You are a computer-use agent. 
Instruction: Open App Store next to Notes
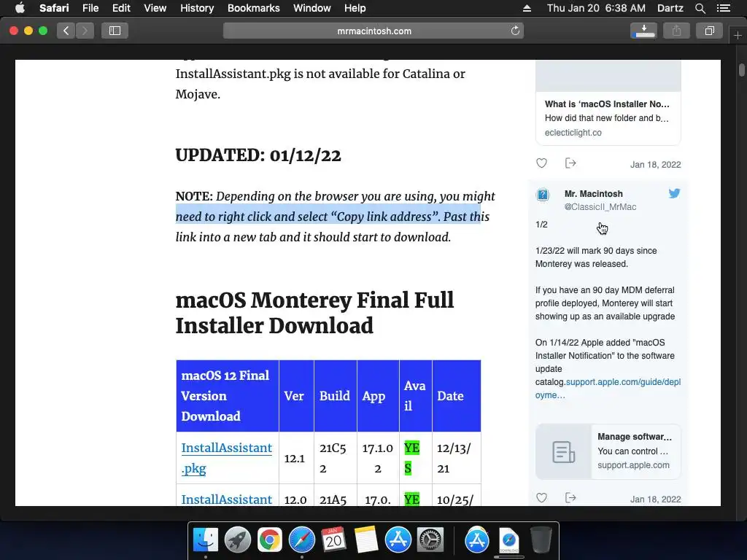398,540
